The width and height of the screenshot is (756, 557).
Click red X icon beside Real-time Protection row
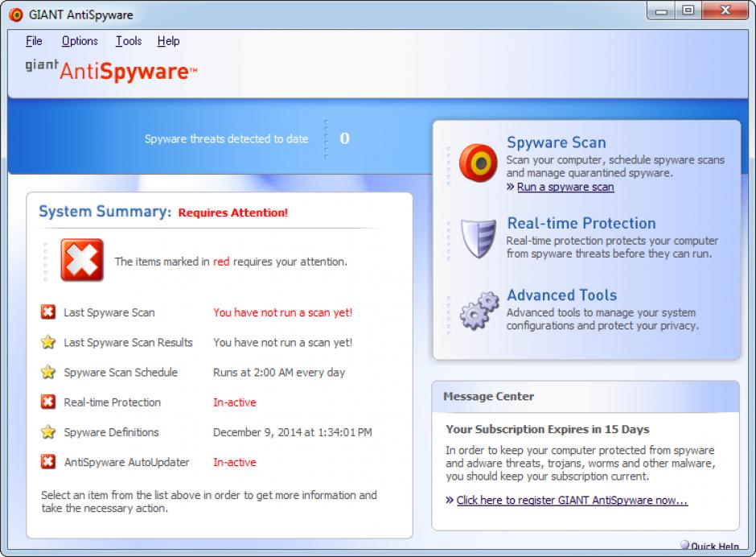click(x=47, y=402)
